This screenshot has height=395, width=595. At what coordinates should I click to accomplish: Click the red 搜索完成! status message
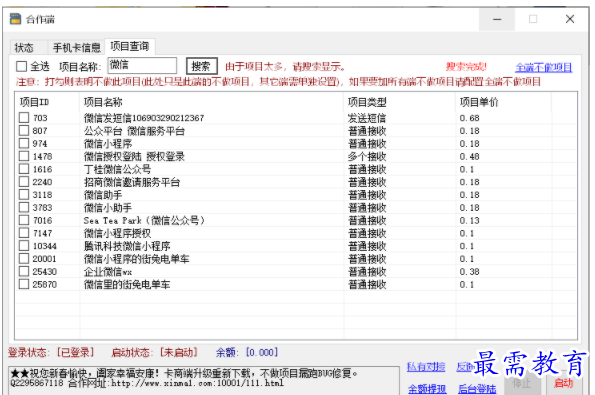tap(466, 67)
